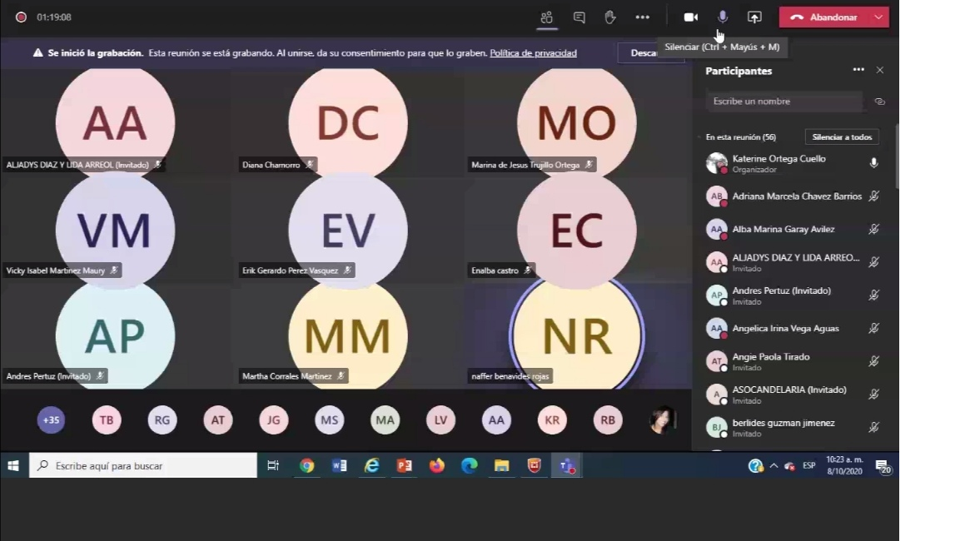Click the Escribe un nombre search field
Screen dimensions: 980x541
point(783,102)
